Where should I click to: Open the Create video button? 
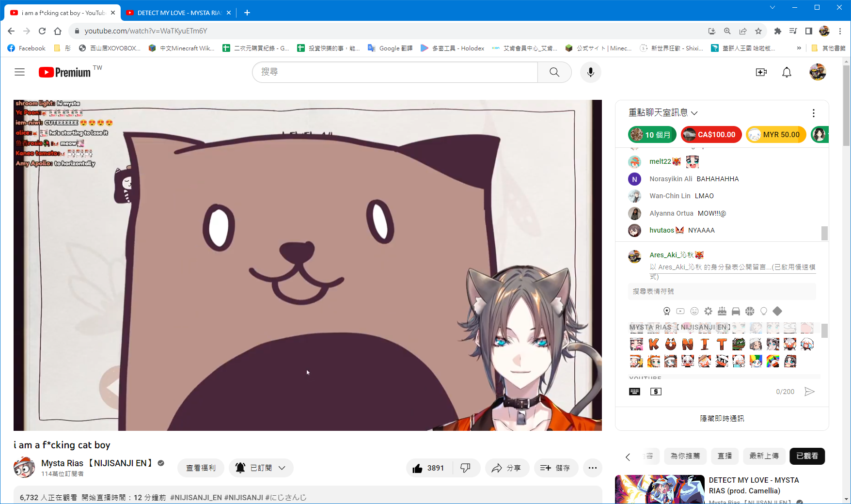(x=761, y=72)
